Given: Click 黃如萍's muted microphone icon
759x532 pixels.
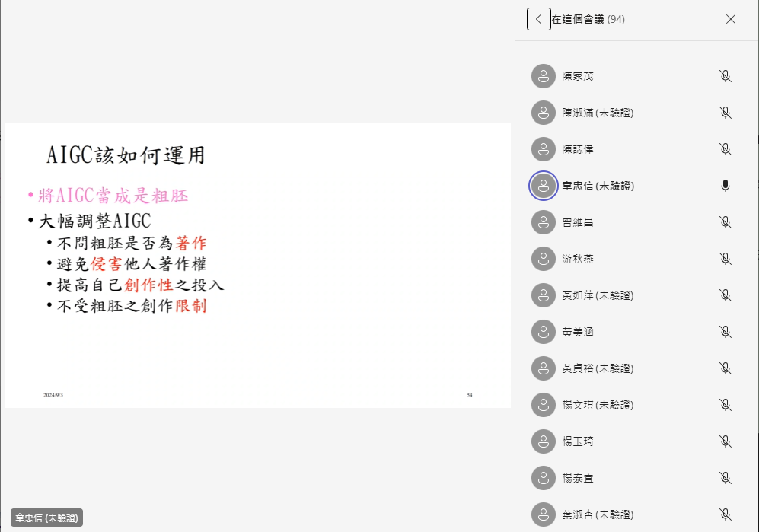Looking at the screenshot, I should pos(725,295).
